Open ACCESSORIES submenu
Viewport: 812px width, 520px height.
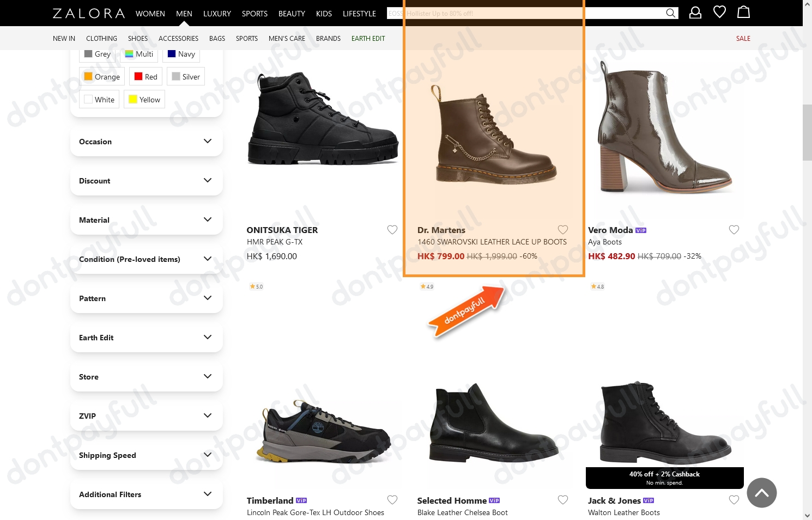[178, 39]
